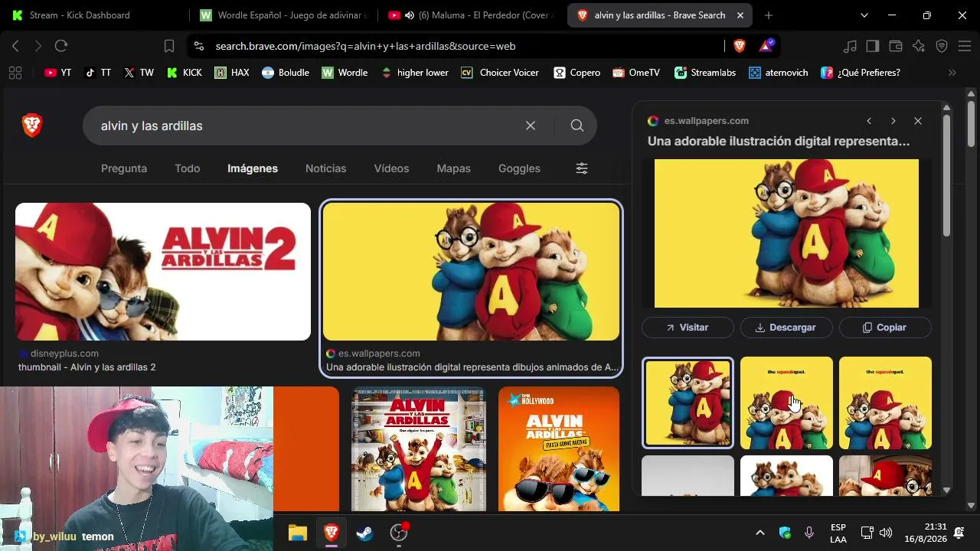Open the YT bookmark
Image resolution: width=980 pixels, height=551 pixels.
(x=58, y=73)
